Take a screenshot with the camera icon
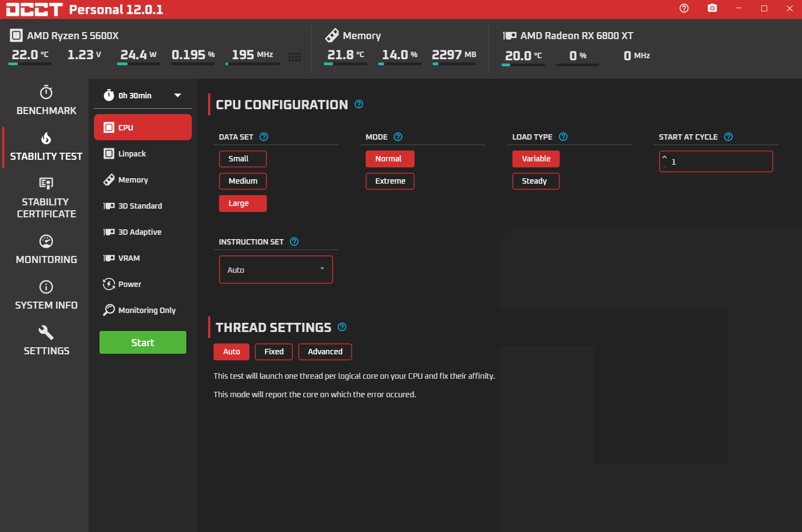Screen dimensions: 802x532 point(712,8)
